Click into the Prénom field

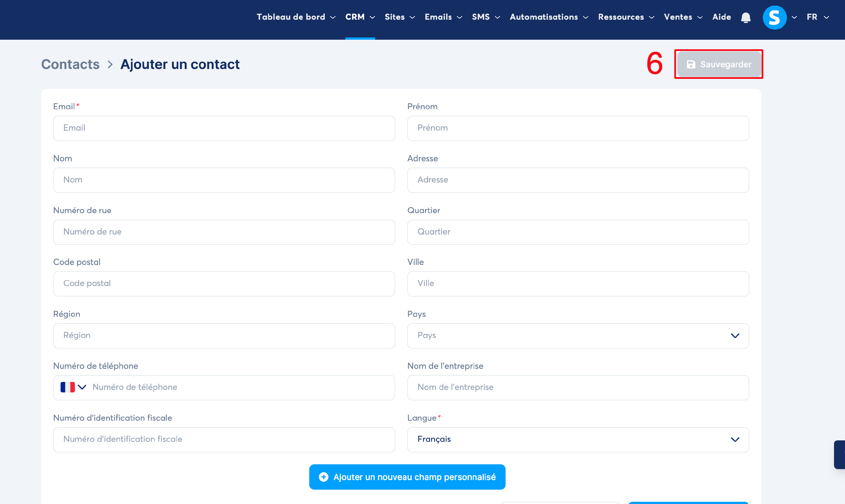click(x=578, y=128)
